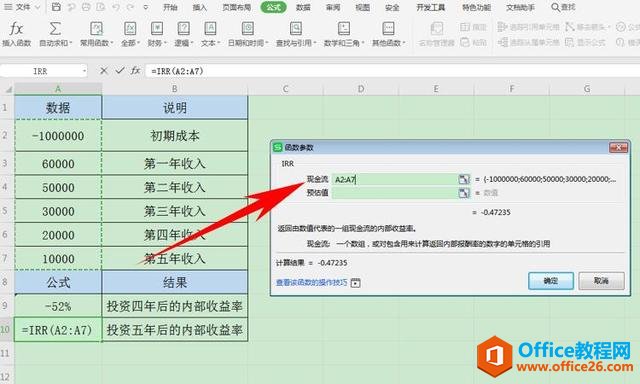This screenshot has height=384, width=640.
Task: Click the 追踪引用单元格 trace precedents button
Action: click(529, 27)
